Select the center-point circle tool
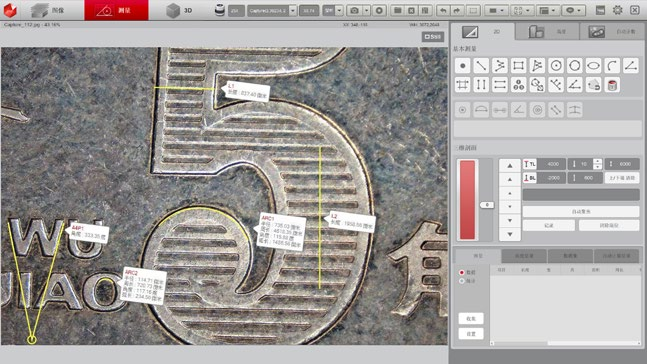Screen dimensions: 647x364 (x=556, y=66)
